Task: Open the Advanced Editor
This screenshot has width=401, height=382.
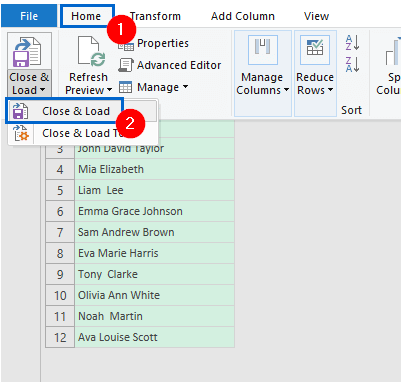Action: [x=170, y=65]
